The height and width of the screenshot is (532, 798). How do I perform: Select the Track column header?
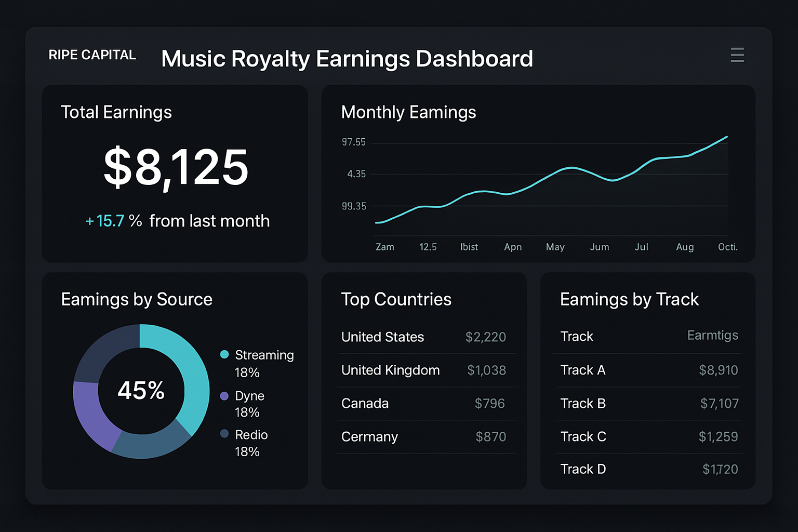(577, 336)
